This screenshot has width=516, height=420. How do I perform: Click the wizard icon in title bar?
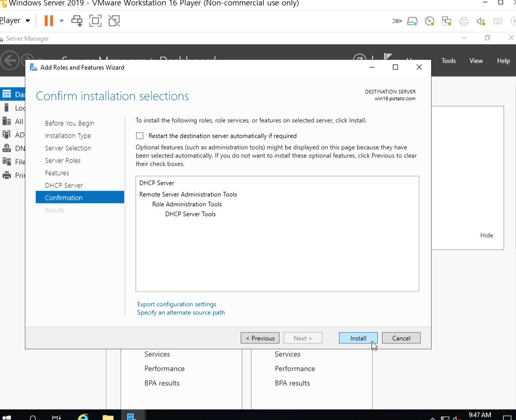tap(33, 67)
